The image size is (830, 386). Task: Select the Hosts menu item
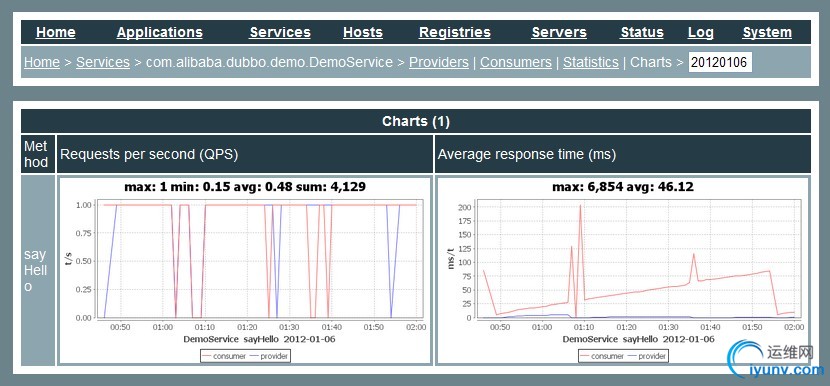(363, 32)
